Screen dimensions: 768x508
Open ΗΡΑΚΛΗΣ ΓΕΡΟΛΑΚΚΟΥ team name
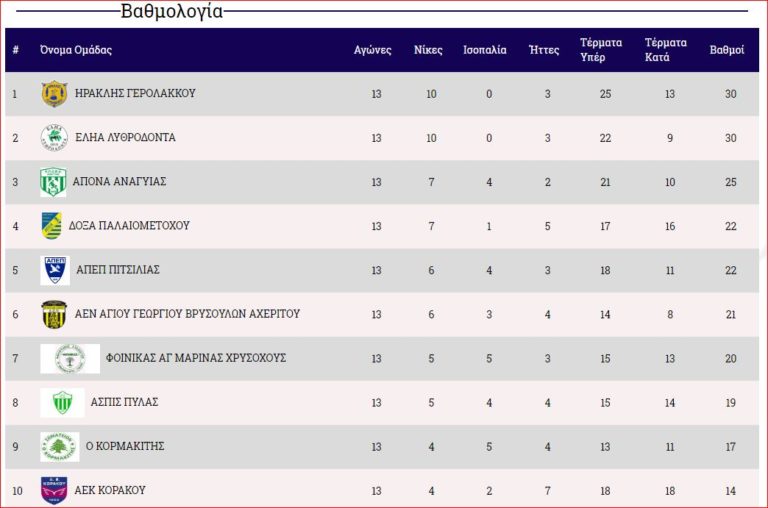(135, 93)
